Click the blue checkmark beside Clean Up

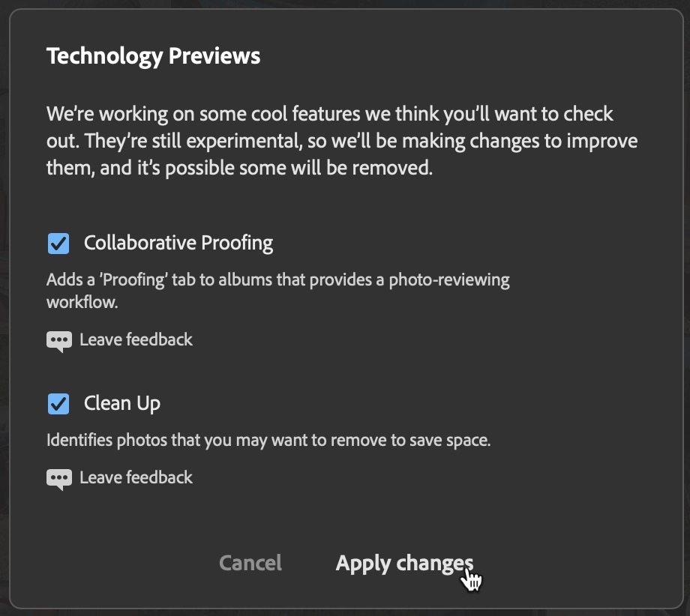coord(58,404)
